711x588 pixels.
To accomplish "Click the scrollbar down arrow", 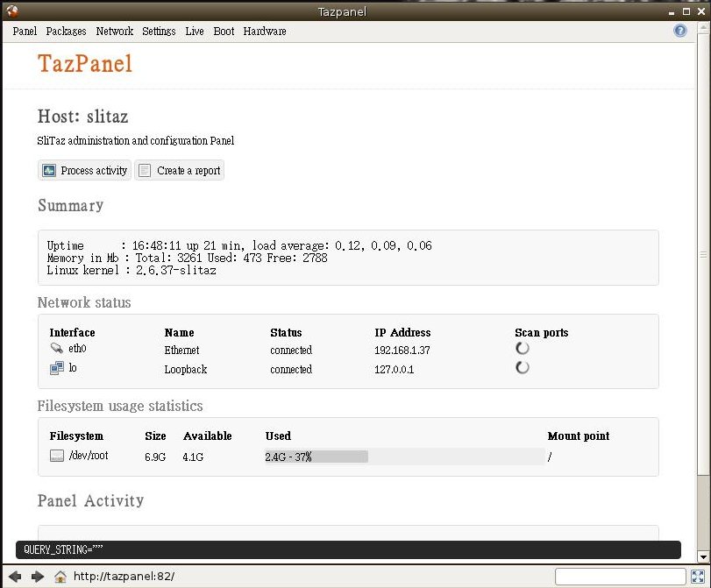I will coord(702,556).
